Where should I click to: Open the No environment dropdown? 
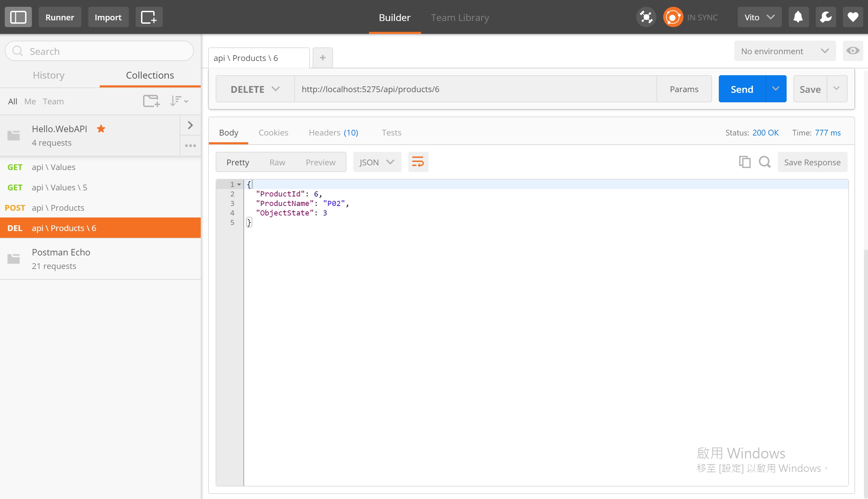click(785, 51)
